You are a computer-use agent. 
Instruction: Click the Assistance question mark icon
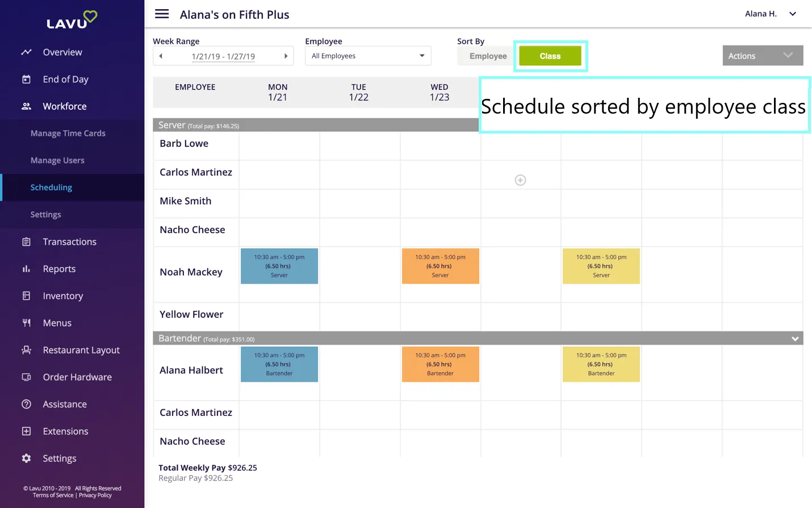coord(26,404)
